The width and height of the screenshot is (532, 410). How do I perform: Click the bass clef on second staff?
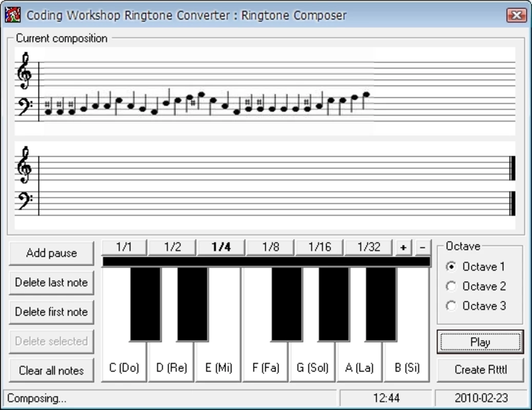(25, 201)
